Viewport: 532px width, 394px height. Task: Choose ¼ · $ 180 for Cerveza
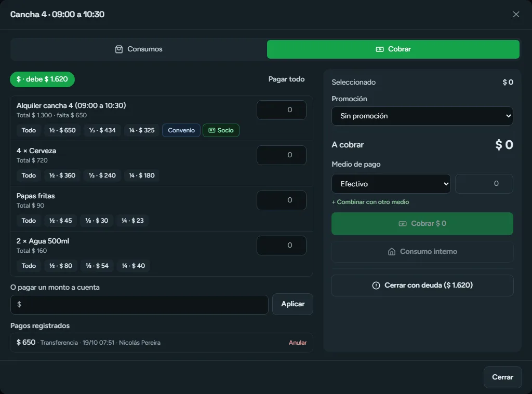click(141, 175)
